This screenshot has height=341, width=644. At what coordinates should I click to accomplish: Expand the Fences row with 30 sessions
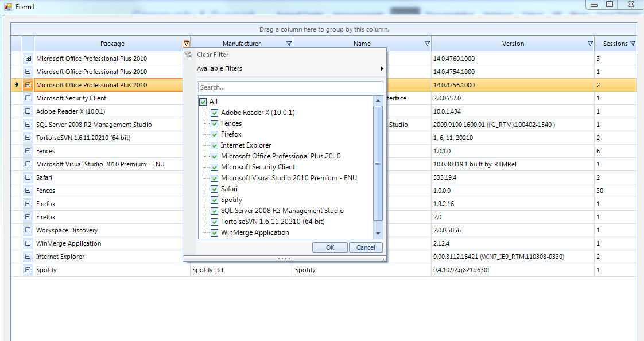(x=28, y=190)
